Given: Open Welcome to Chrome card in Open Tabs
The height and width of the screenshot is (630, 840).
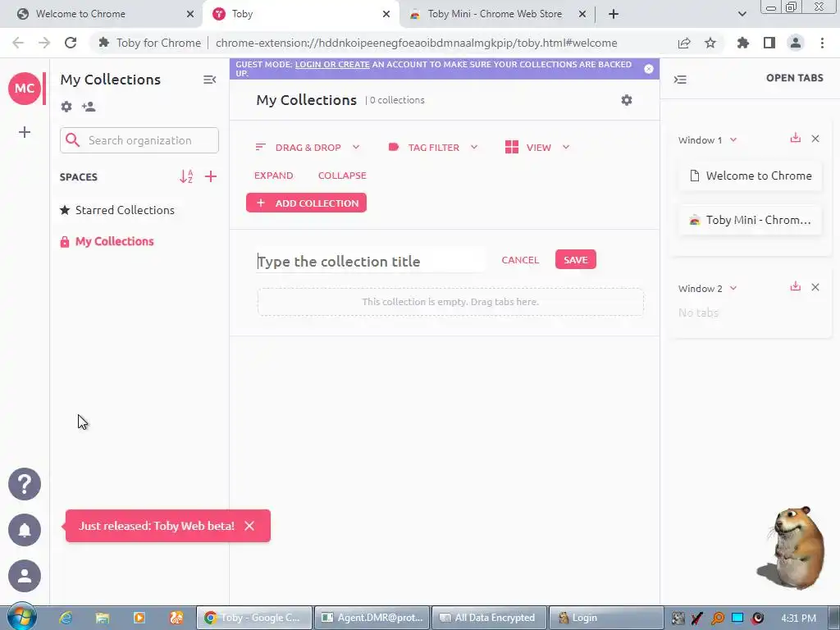Looking at the screenshot, I should click(750, 176).
